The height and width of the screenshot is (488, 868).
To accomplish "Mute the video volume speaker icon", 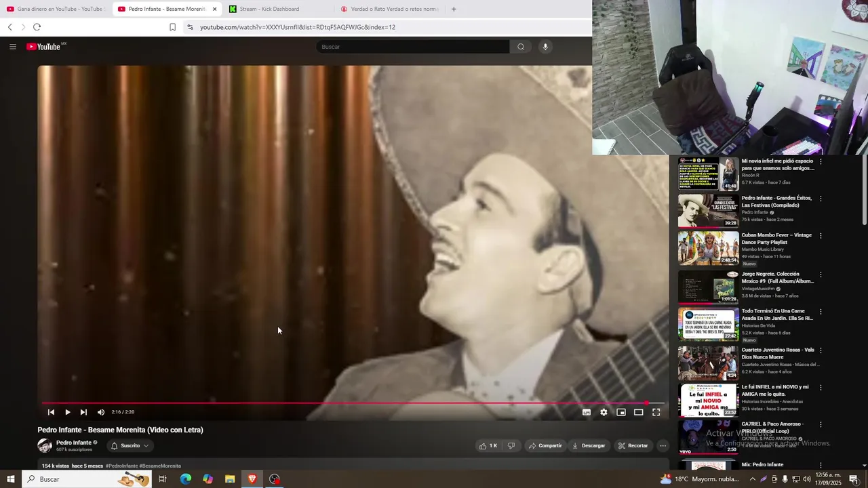I will click(x=101, y=412).
